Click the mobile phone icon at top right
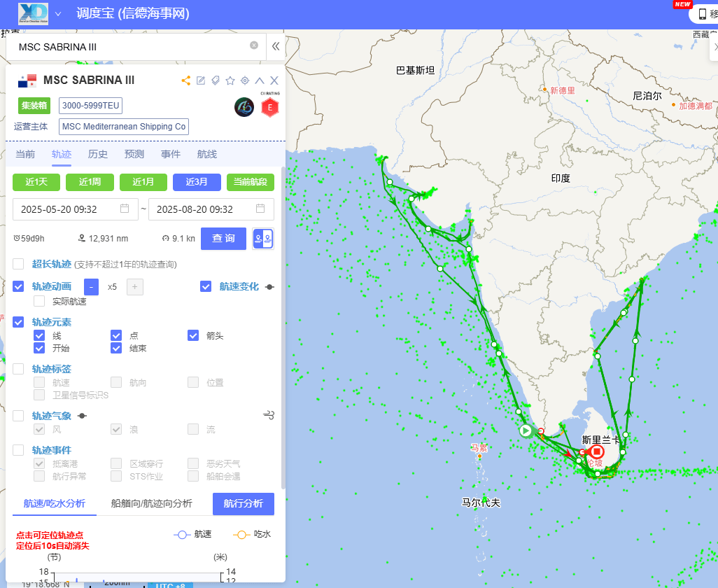Image resolution: width=718 pixels, height=588 pixels. coord(702,14)
